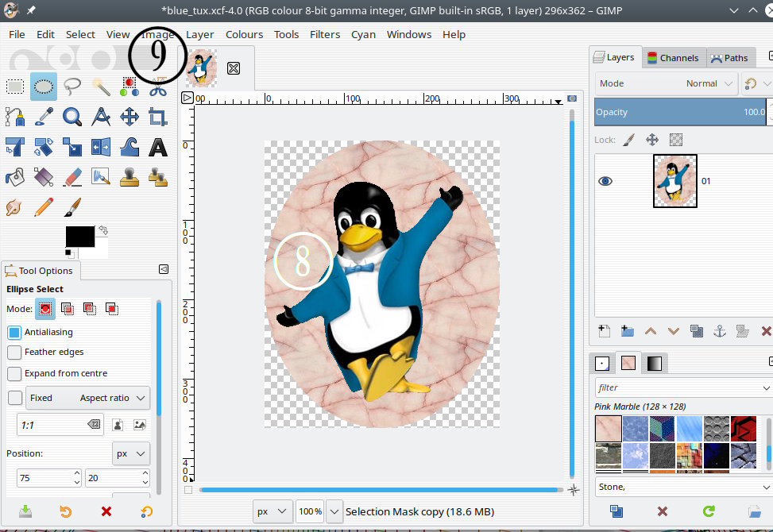
Task: Open the File menu
Action: tap(17, 34)
